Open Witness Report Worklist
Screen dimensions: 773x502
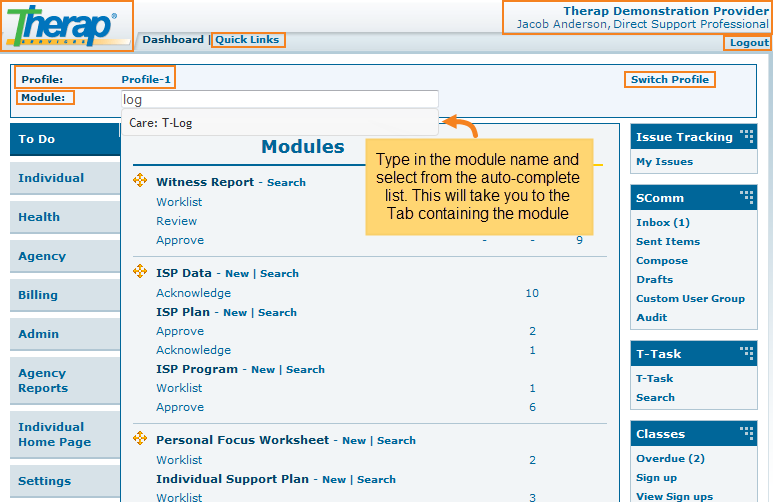[179, 202]
